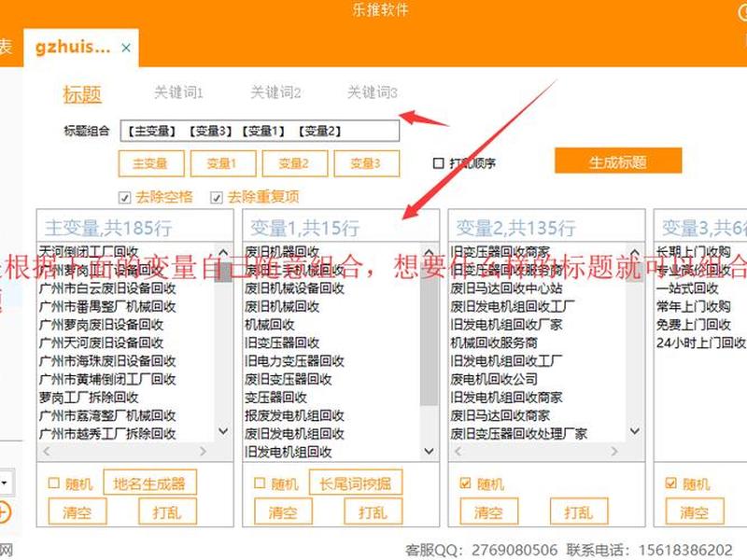Uncheck 随机 under the 变量2 list

click(465, 483)
